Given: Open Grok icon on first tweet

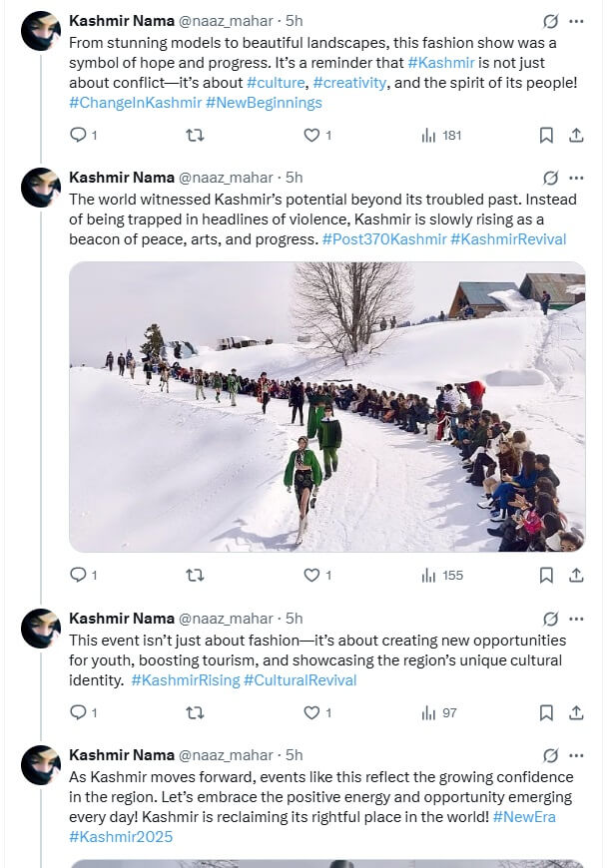Looking at the screenshot, I should click(549, 21).
